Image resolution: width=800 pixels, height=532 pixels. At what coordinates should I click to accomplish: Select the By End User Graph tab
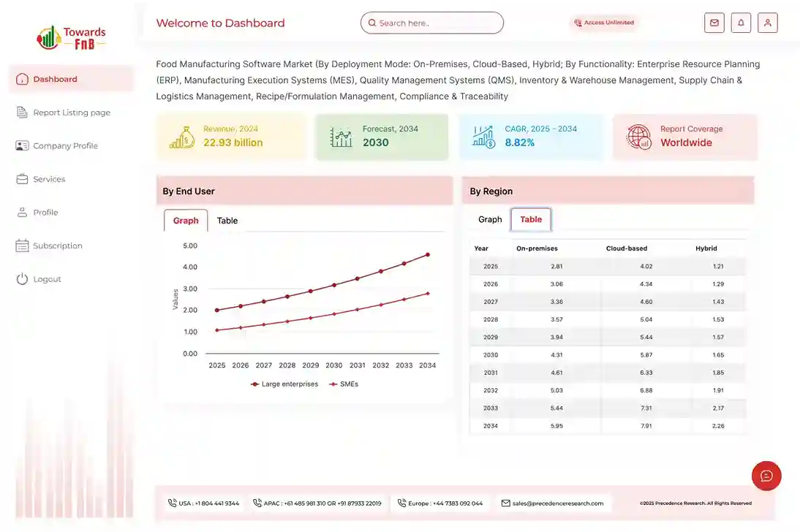tap(186, 221)
